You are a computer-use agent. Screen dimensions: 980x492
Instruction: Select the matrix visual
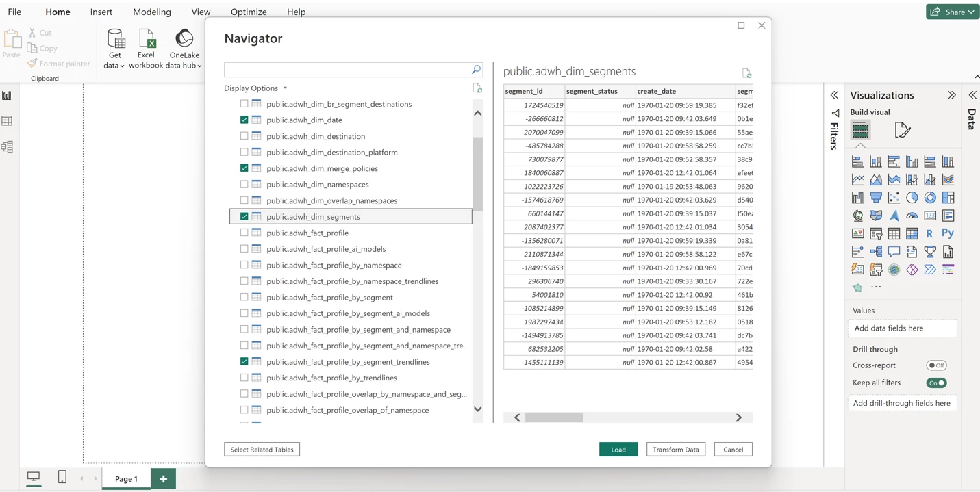[x=912, y=233]
